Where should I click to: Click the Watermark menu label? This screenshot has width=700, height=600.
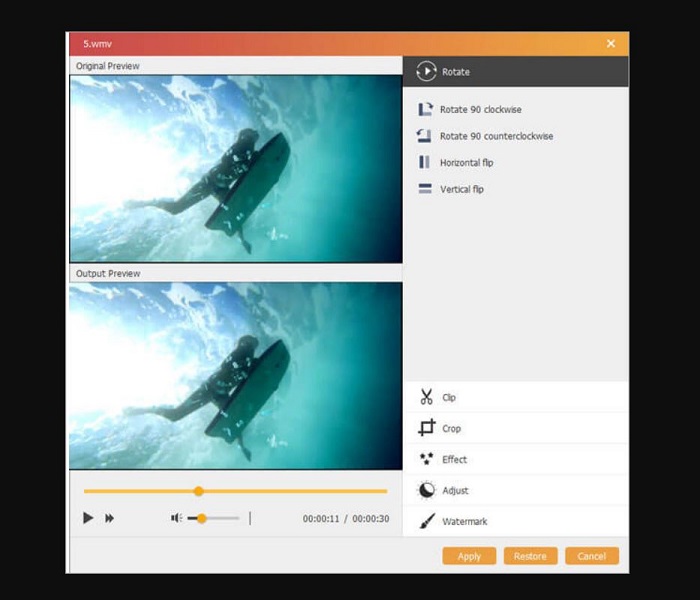point(464,521)
